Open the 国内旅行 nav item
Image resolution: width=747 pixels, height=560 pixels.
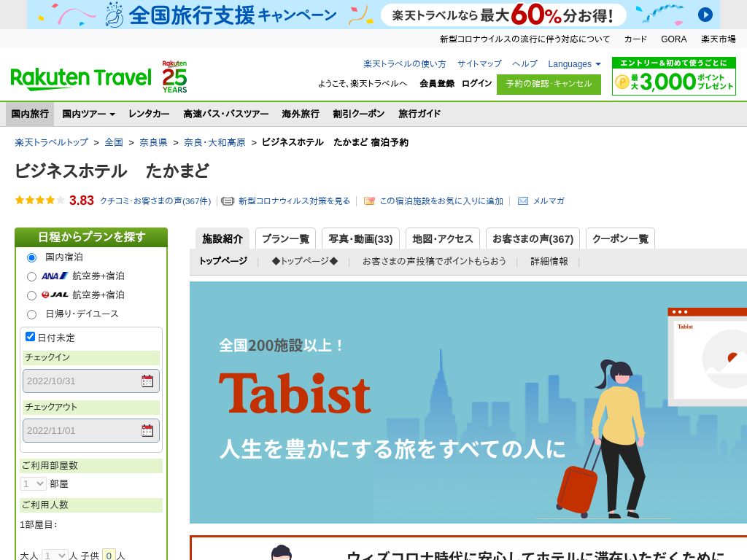(x=29, y=114)
